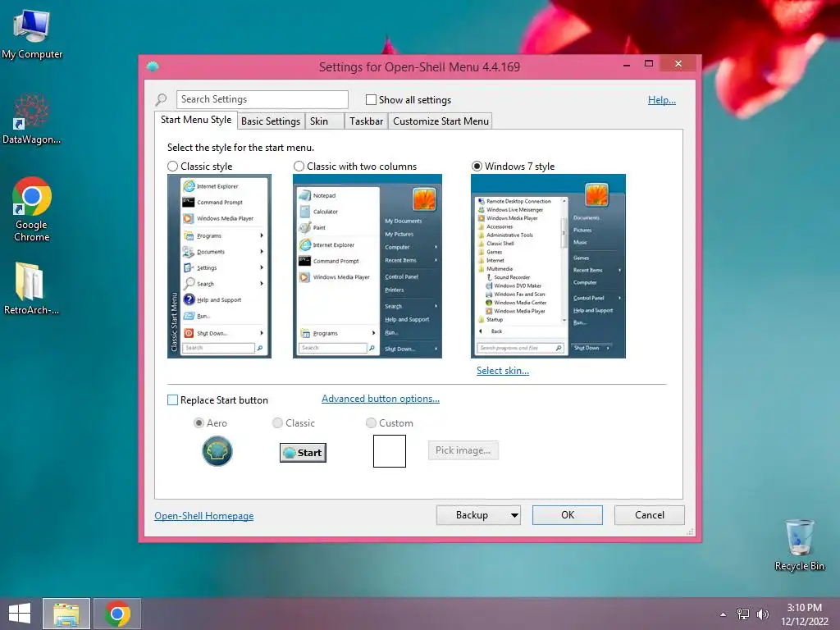This screenshot has width=840, height=630.
Task: Click the network tray icon
Action: (743, 614)
